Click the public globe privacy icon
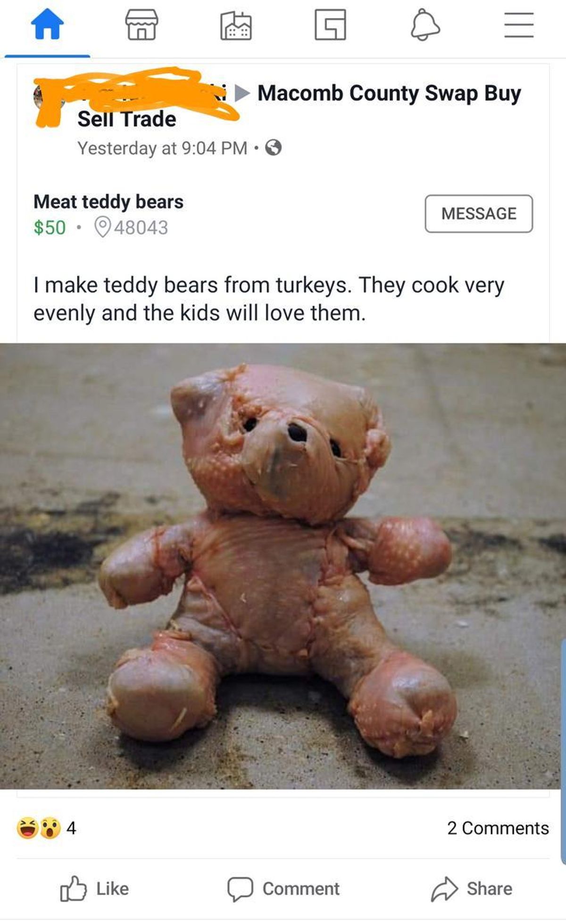The image size is (566, 924). click(x=274, y=148)
